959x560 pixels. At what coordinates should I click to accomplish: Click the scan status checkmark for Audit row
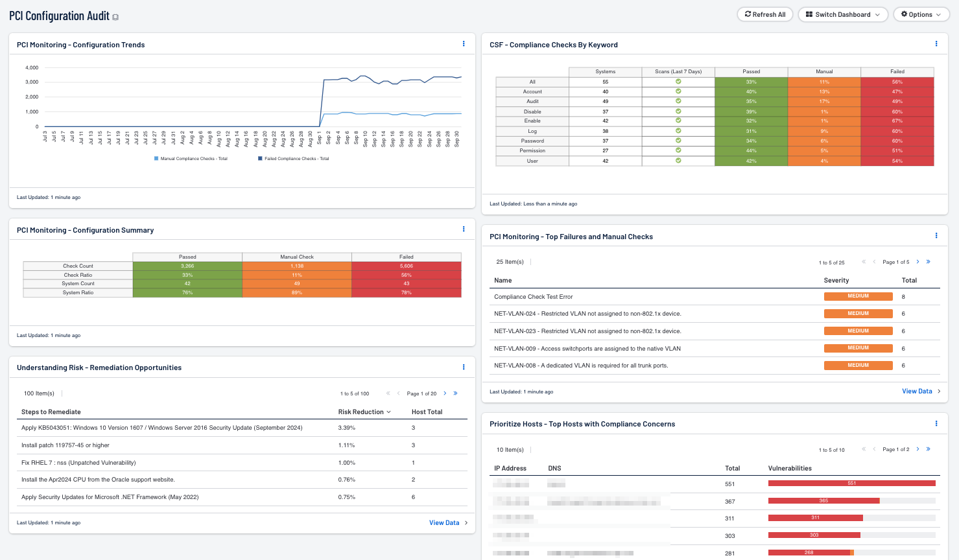[x=678, y=101]
